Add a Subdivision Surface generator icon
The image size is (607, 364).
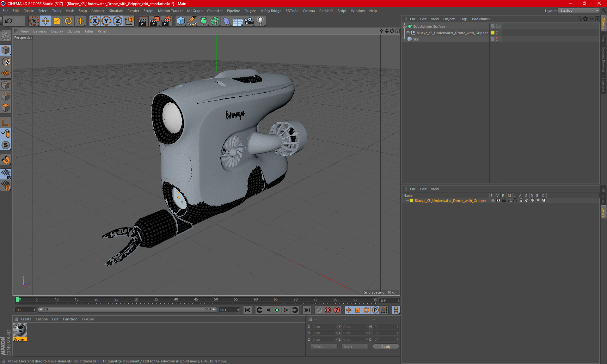click(204, 21)
